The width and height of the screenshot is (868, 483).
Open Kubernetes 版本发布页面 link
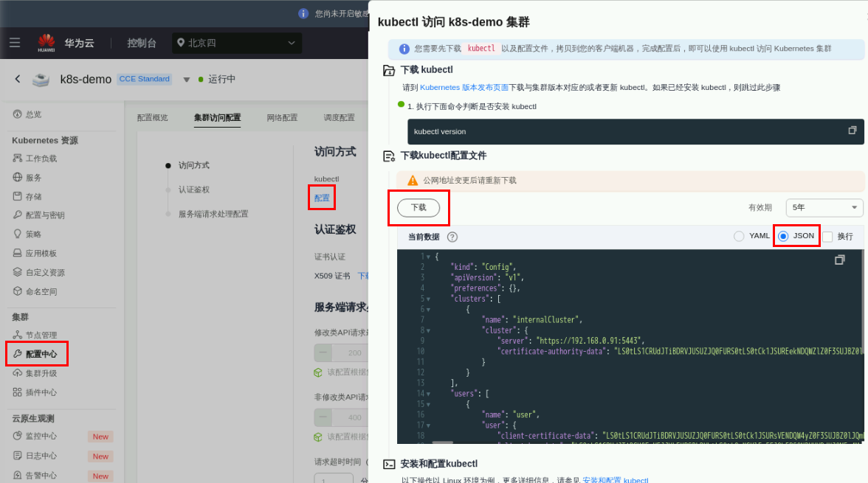pyautogui.click(x=464, y=88)
